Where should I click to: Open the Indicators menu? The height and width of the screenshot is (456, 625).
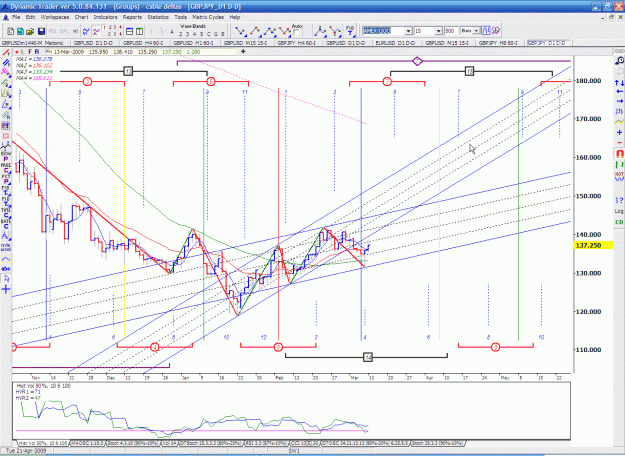click(x=106, y=17)
